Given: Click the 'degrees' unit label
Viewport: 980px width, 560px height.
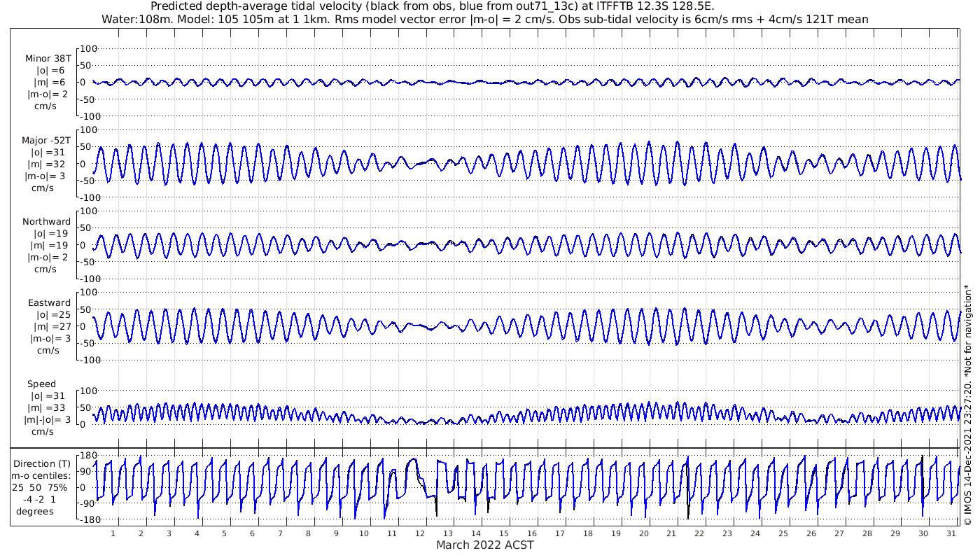Looking at the screenshot, I should coord(35,511).
